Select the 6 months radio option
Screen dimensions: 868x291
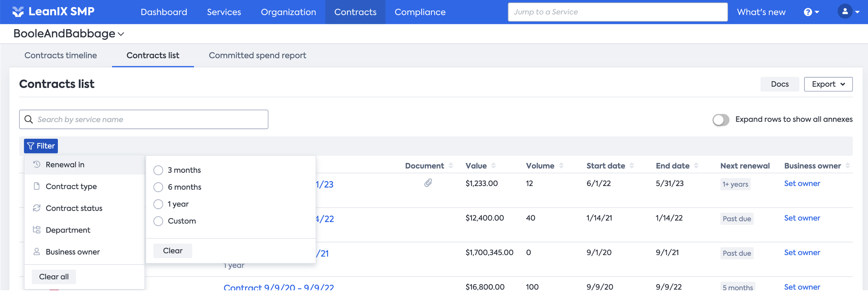158,187
